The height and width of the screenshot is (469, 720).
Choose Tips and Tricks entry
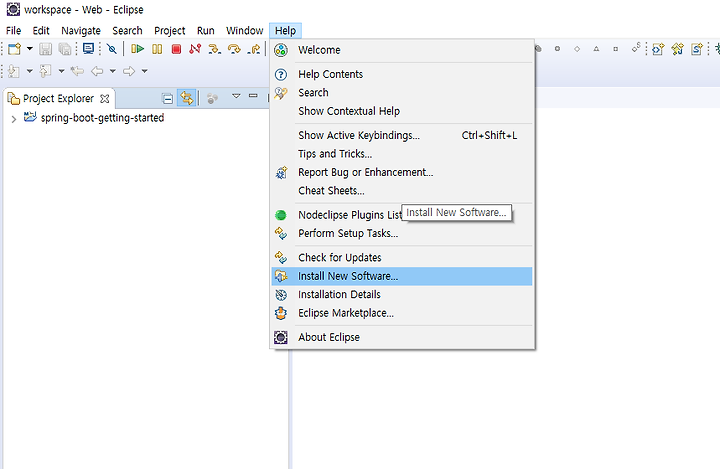tap(402, 154)
